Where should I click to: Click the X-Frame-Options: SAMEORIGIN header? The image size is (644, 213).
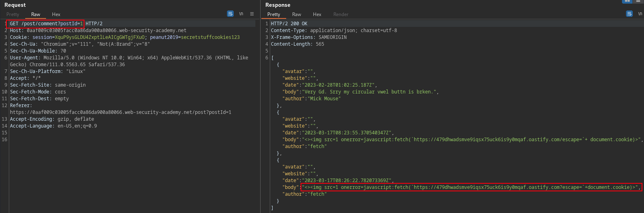[x=309, y=37]
